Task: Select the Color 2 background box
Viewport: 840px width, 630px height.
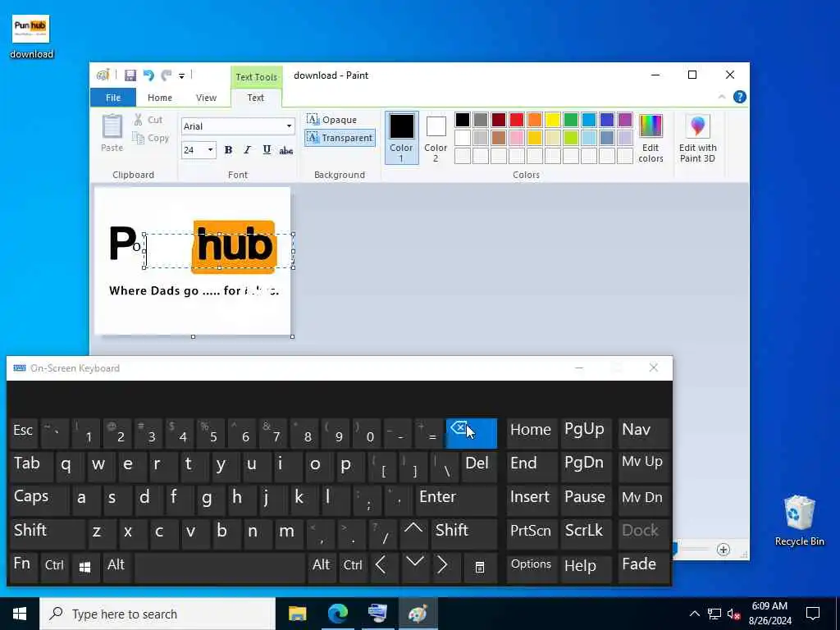Action: click(x=436, y=138)
